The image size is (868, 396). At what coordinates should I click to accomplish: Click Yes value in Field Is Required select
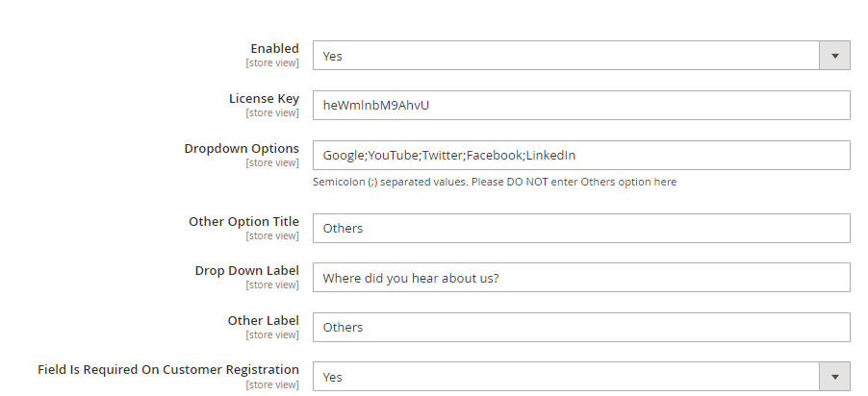tap(333, 377)
